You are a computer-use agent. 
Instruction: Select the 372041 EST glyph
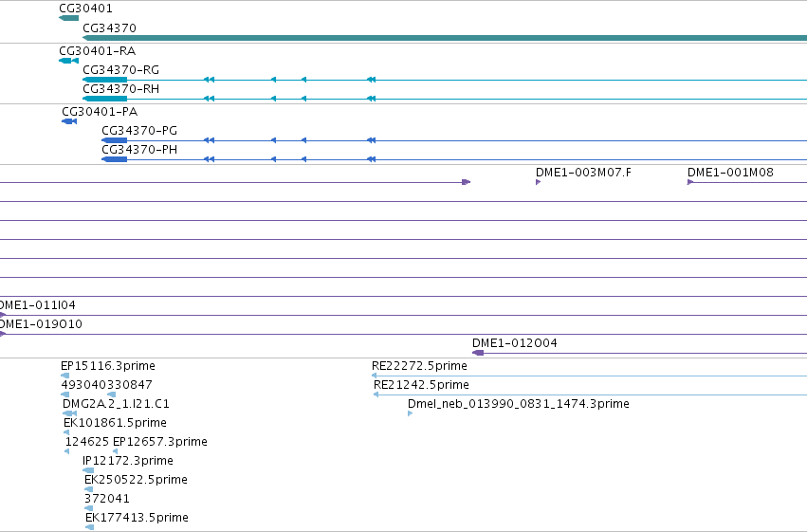coord(88,508)
